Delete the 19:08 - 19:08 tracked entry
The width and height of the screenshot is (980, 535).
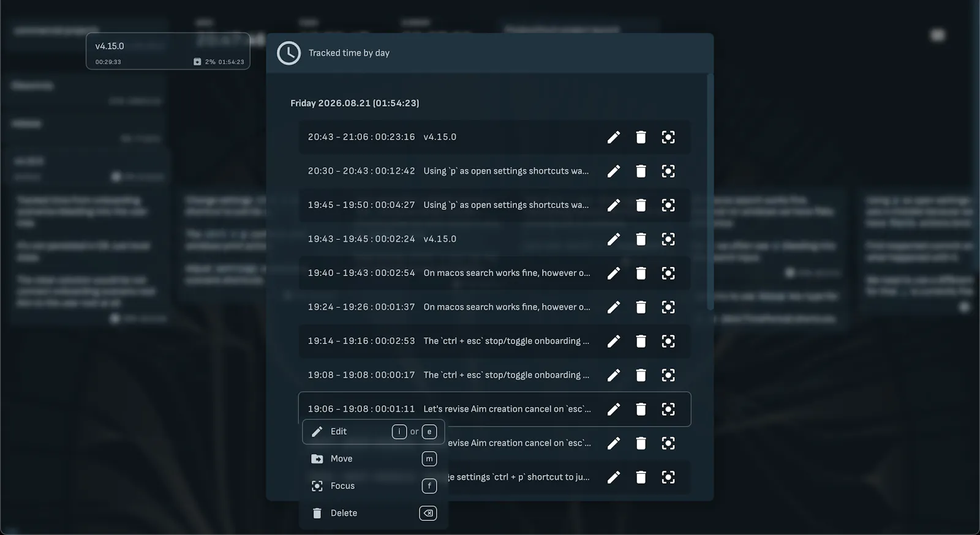pos(641,375)
